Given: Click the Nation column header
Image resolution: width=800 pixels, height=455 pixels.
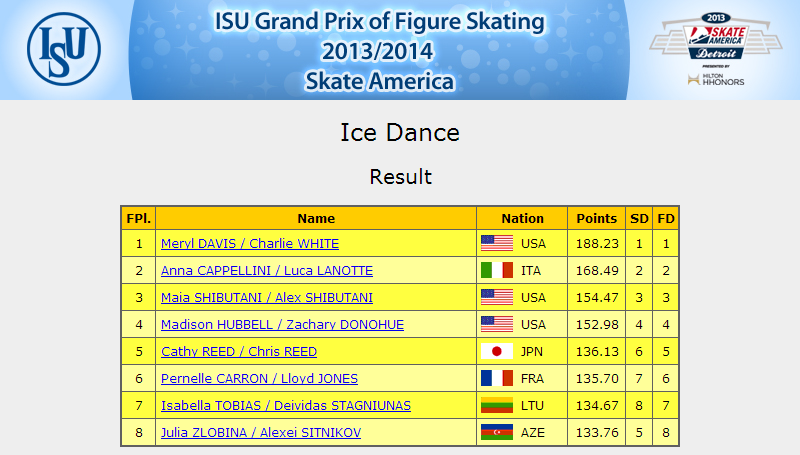Looking at the screenshot, I should point(522,218).
